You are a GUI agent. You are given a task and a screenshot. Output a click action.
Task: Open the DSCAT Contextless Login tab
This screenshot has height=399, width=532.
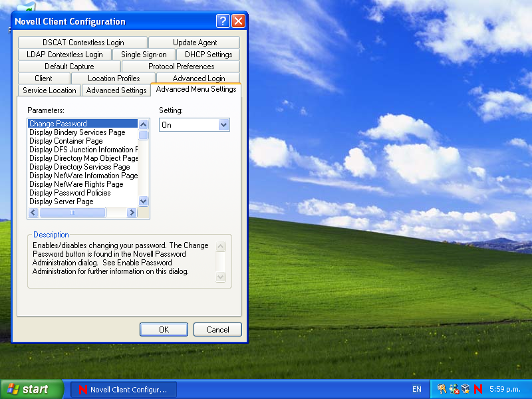[83, 43]
